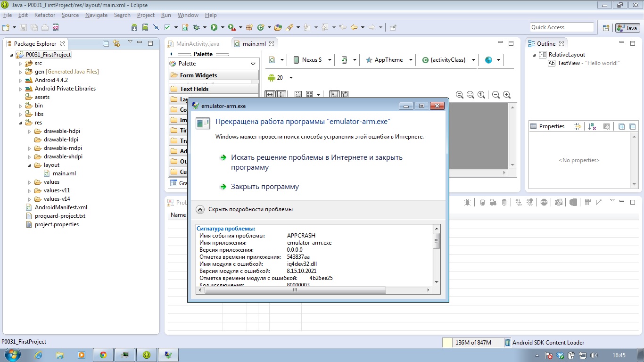Click the New Java Class toolbar icon
Image resolution: width=644 pixels, height=362 pixels.
261,27
